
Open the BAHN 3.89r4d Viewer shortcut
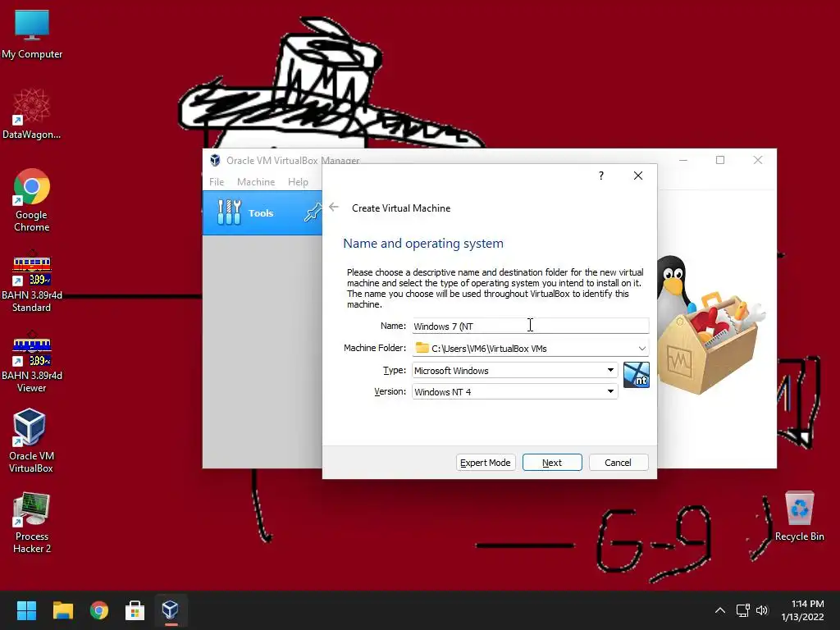click(32, 362)
